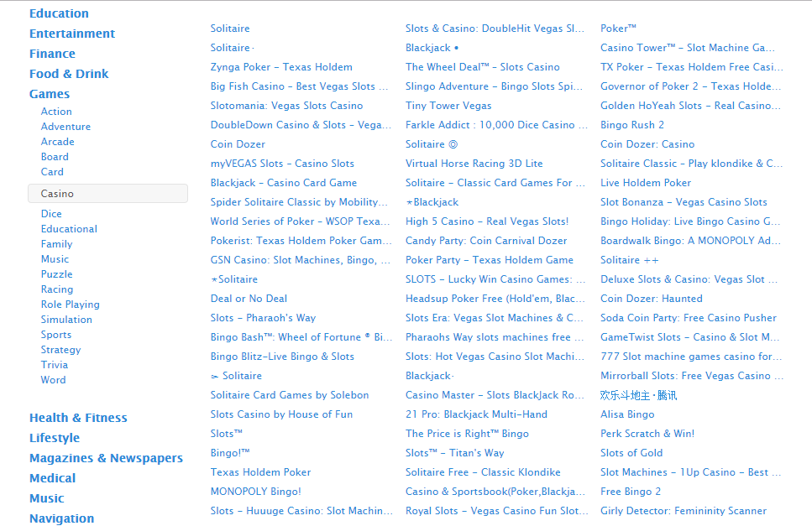Image resolution: width=812 pixels, height=526 pixels.
Task: Choose the Action games subcategory
Action: pyautogui.click(x=56, y=112)
